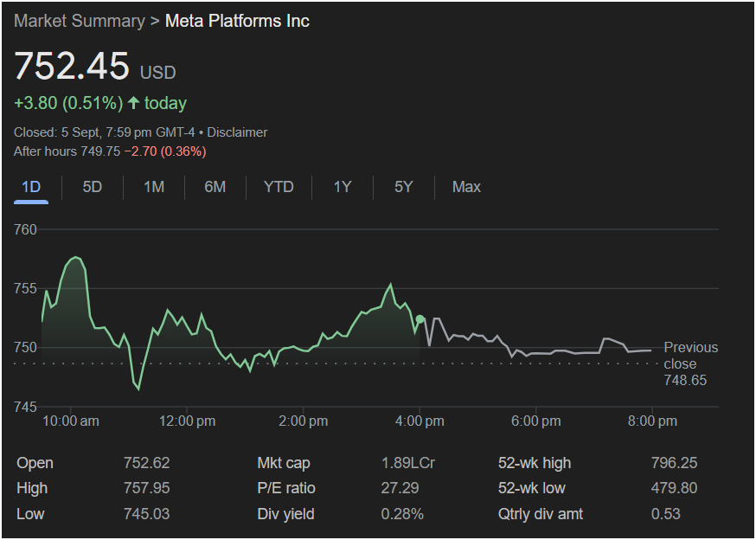Switch chart to 1Y range
756x540 pixels.
click(343, 187)
